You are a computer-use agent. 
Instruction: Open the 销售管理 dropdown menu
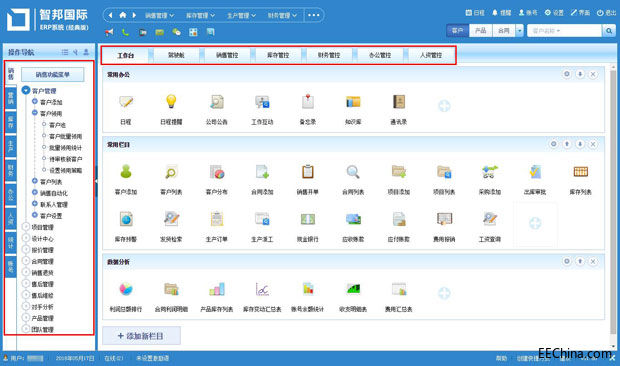(x=160, y=15)
